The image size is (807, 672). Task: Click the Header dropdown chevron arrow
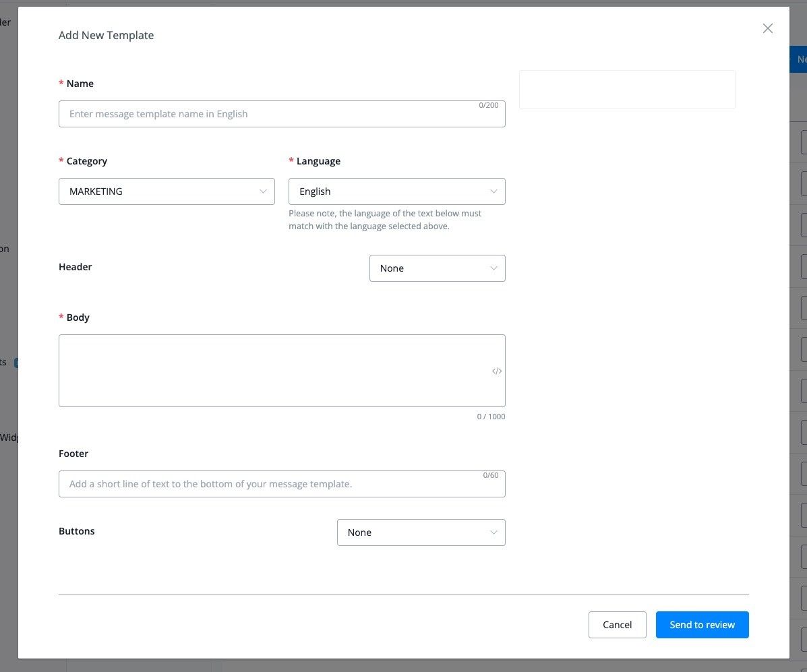tap(494, 268)
